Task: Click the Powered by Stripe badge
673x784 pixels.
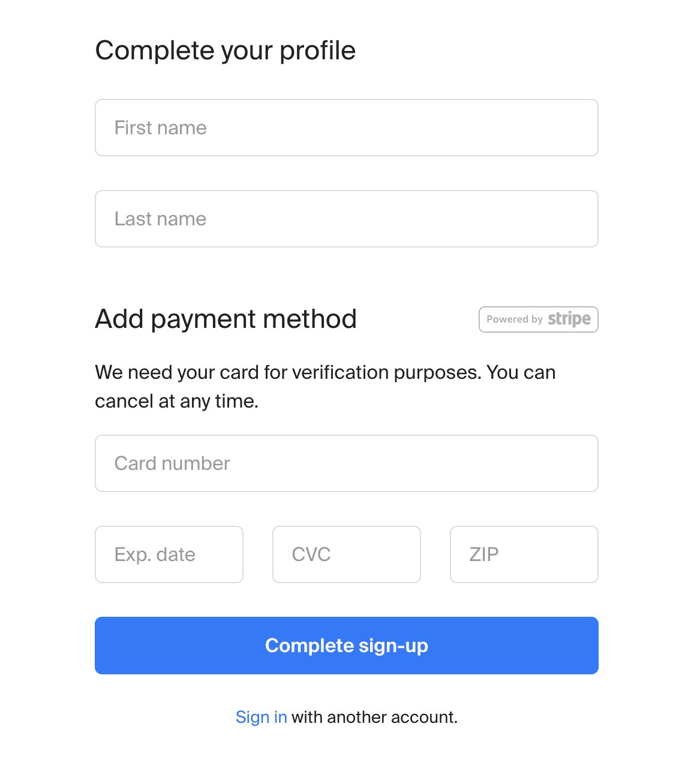Action: coord(538,319)
